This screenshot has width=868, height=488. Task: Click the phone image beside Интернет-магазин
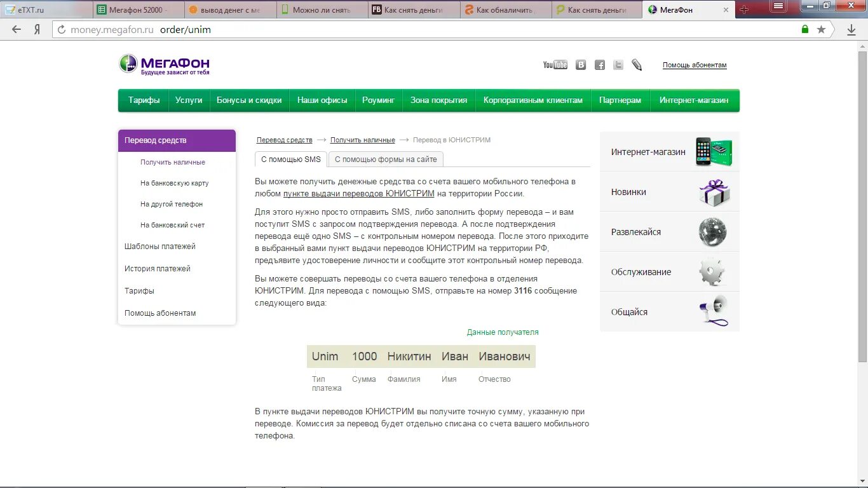714,151
